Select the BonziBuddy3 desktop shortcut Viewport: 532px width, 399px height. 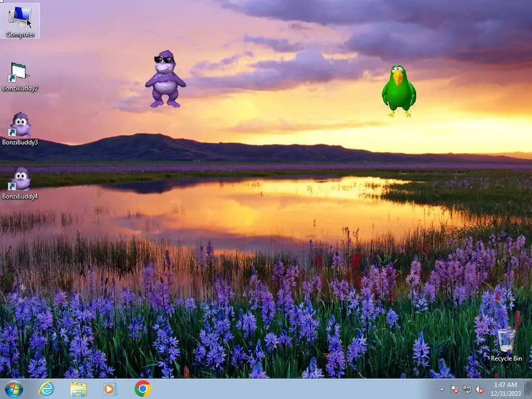pos(20,129)
